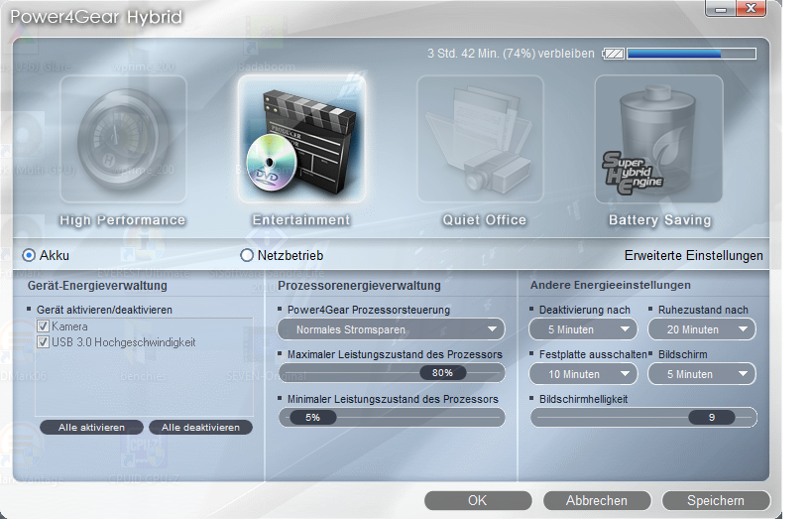Open Erweiterte Einstellungen
Viewport: 812px width, 519px height.
click(x=693, y=255)
